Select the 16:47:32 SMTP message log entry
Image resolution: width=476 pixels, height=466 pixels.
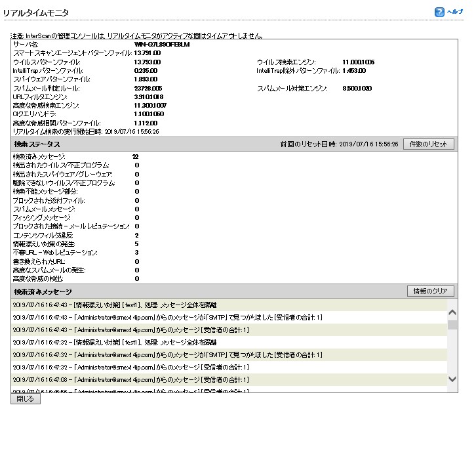pos(167,354)
